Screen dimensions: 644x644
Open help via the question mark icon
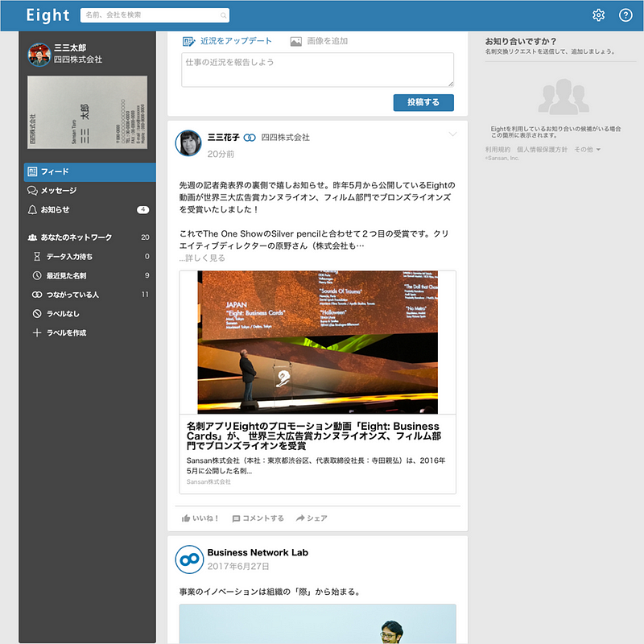click(625, 15)
